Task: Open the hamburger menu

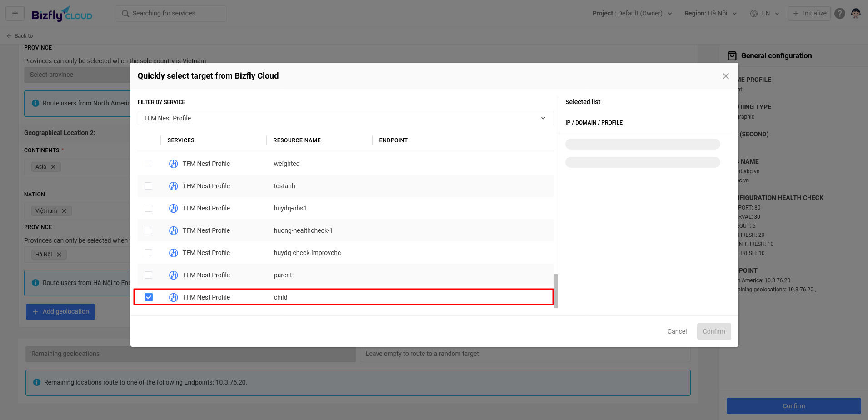Action: (x=15, y=14)
